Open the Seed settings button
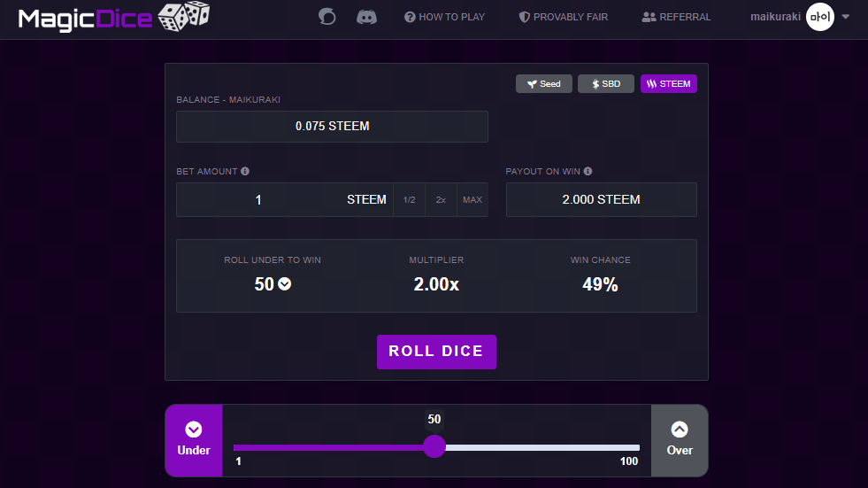The image size is (868, 488). [543, 83]
